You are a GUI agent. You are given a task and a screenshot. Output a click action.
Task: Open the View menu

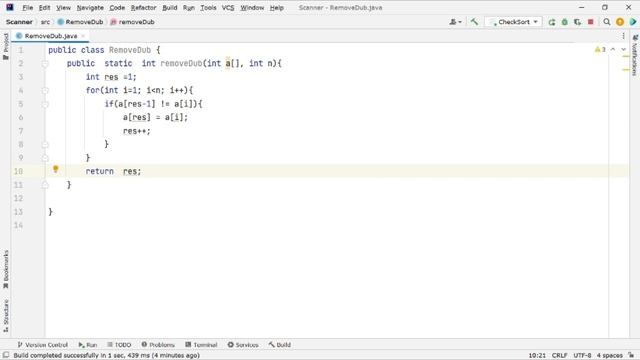(63, 8)
